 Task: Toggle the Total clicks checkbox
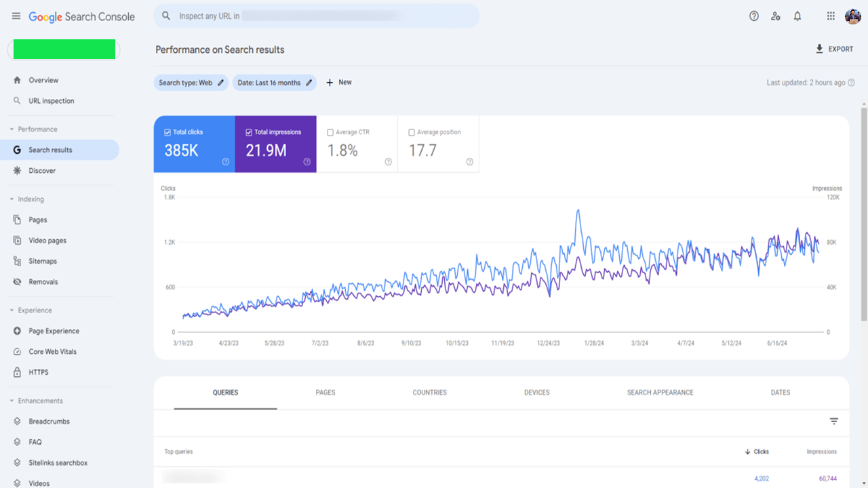[167, 132]
